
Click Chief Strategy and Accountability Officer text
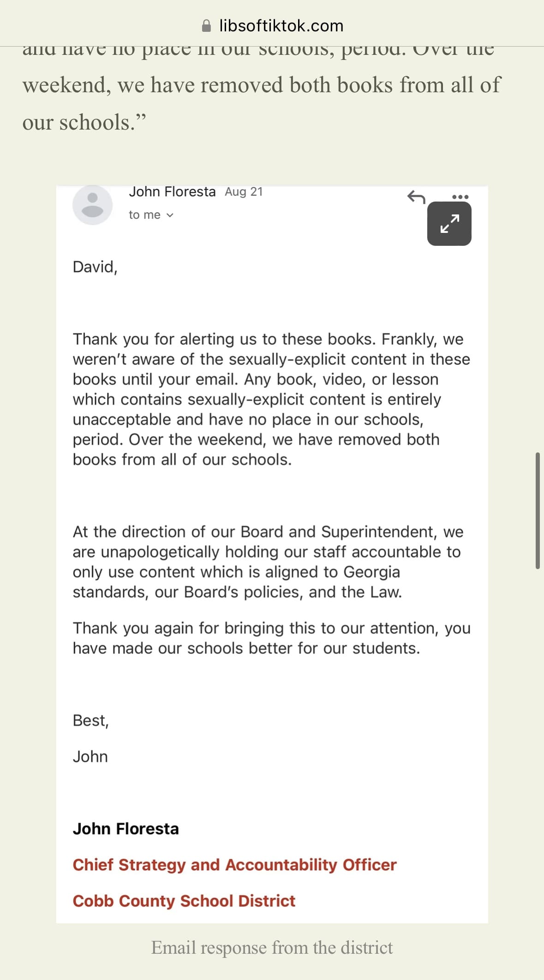pyautogui.click(x=234, y=865)
